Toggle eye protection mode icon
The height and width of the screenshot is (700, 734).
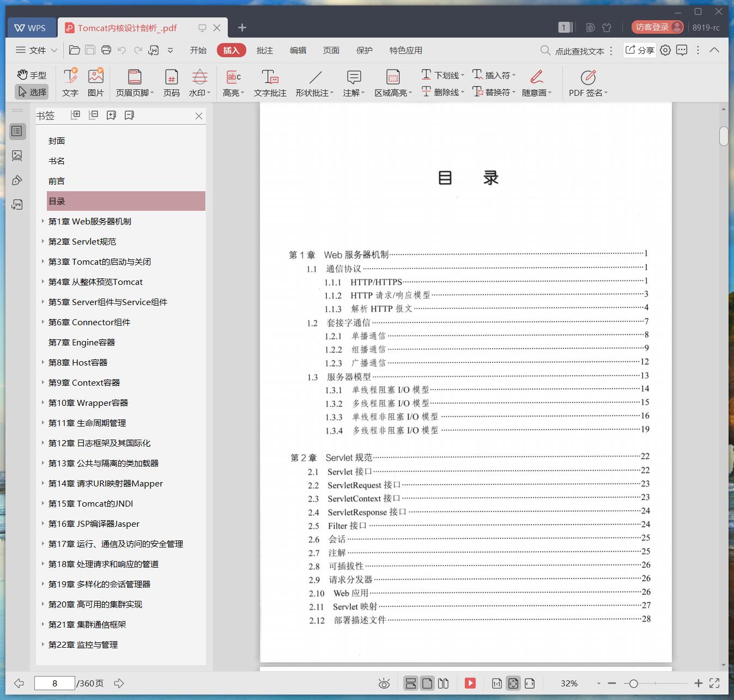pyautogui.click(x=384, y=683)
